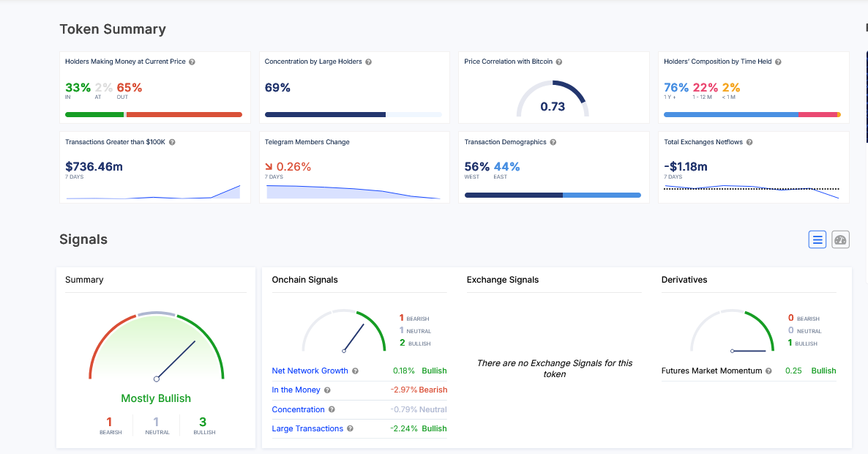The width and height of the screenshot is (868, 454).
Task: Open Net Network Growth signal link
Action: (x=310, y=371)
